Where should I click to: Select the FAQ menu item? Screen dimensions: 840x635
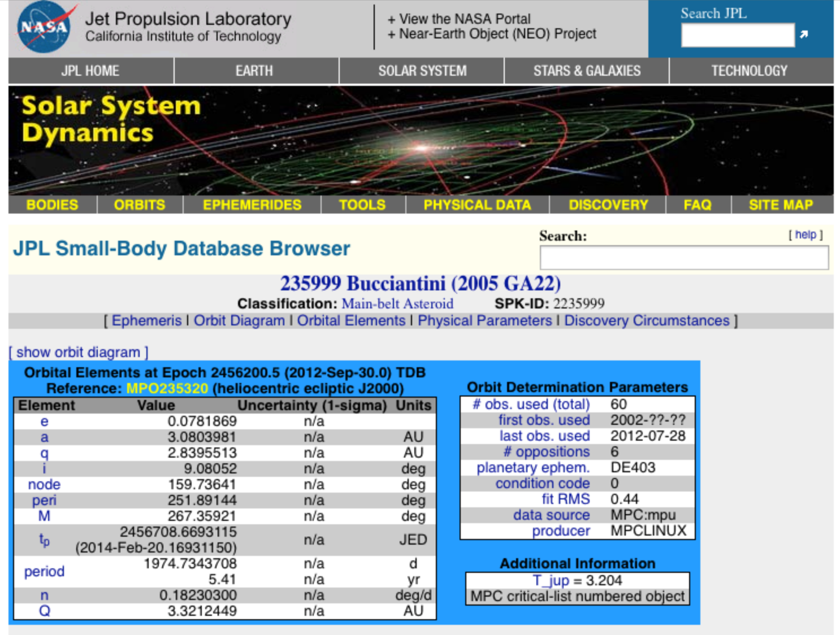pos(698,205)
